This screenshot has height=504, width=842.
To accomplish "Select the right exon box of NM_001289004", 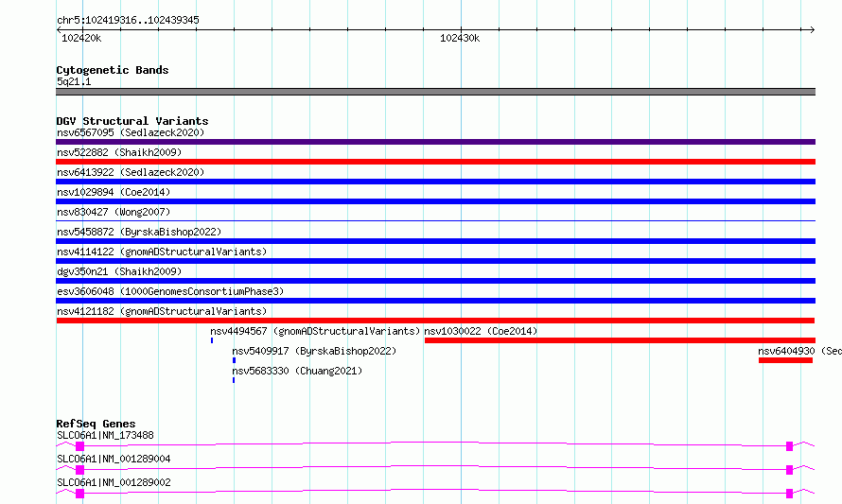I will [x=789, y=470].
